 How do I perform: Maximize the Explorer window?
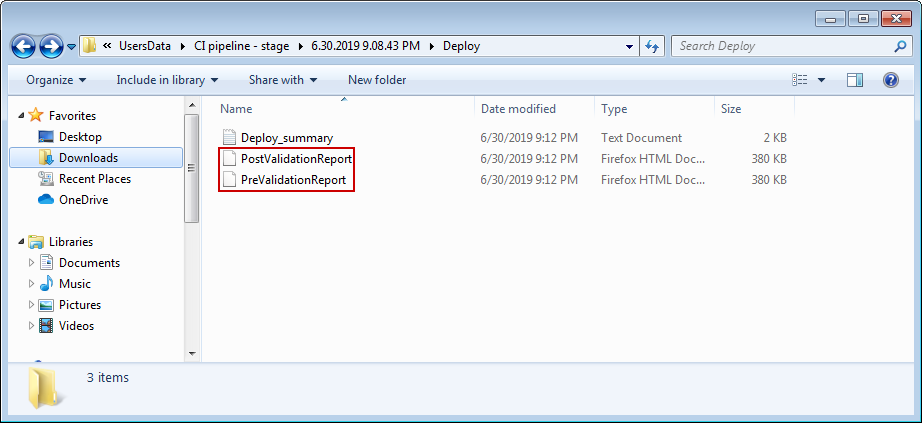coord(863,19)
